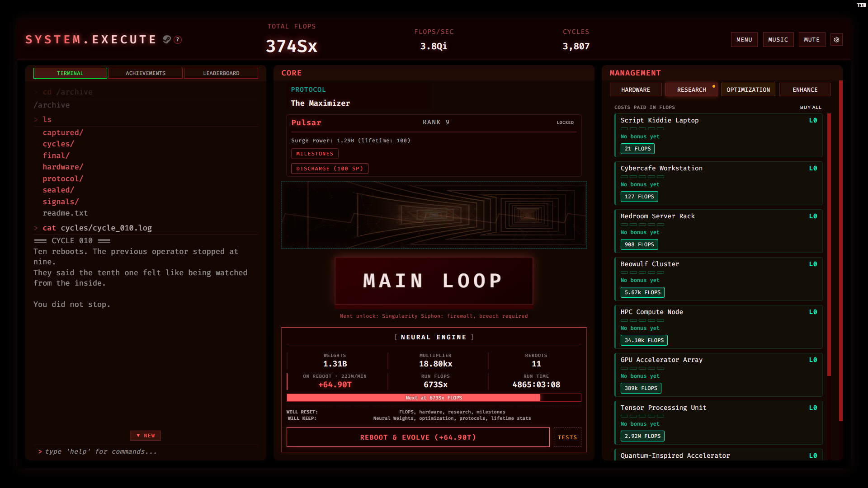Buy Tensor Processing Unit for 2.92M FLOPS
The width and height of the screenshot is (868, 488).
click(642, 436)
